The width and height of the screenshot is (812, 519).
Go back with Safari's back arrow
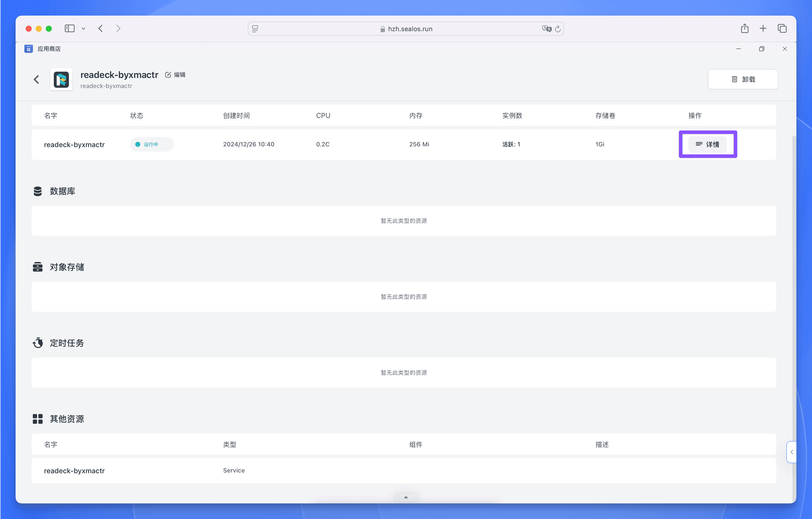[x=101, y=29]
